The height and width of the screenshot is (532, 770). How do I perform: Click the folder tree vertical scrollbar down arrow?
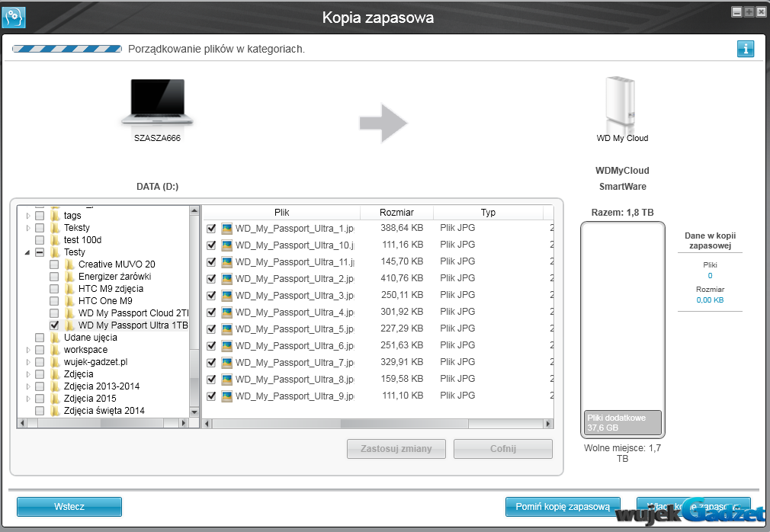[x=194, y=412]
